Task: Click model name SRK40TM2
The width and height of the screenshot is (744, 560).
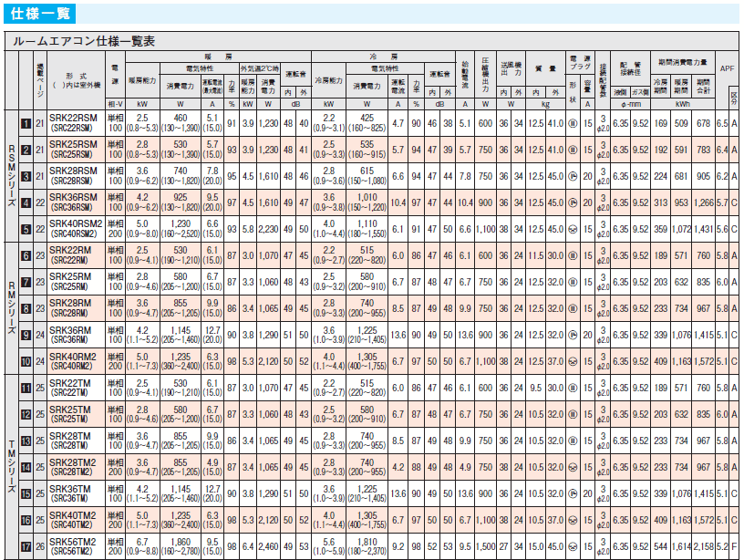Action: point(73,515)
